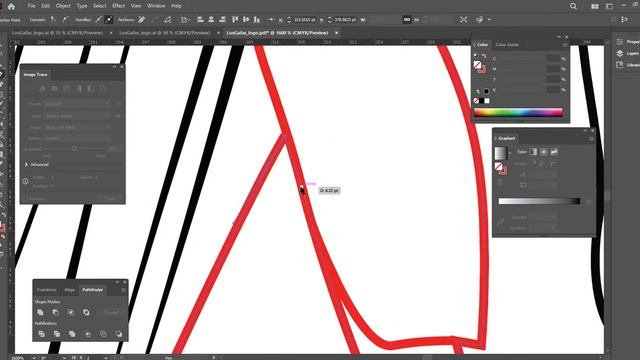Image resolution: width=640 pixels, height=360 pixels.
Task: Click the Minus Front shape mode icon
Action: [56, 313]
